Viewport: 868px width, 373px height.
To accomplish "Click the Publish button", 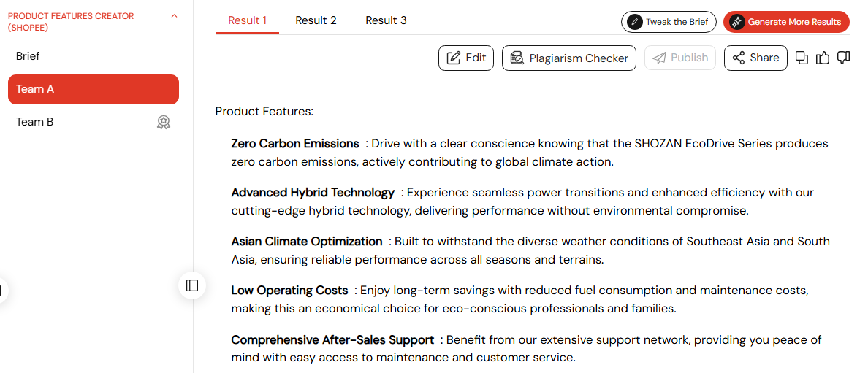I will (680, 58).
